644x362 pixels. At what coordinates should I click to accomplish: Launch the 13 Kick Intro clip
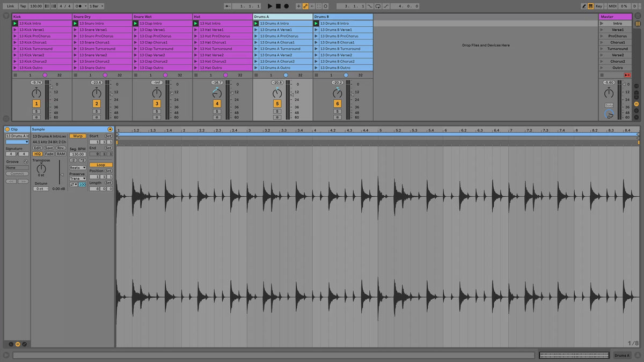(15, 24)
